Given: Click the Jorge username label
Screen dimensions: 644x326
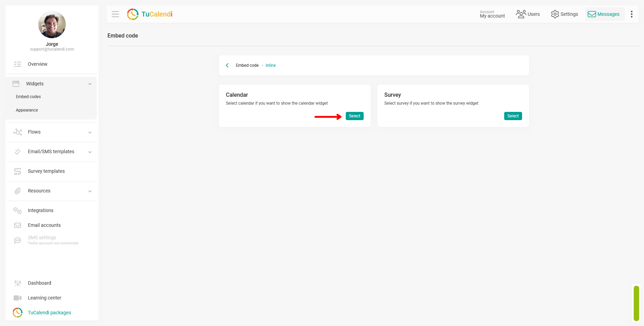Looking at the screenshot, I should click(x=52, y=44).
